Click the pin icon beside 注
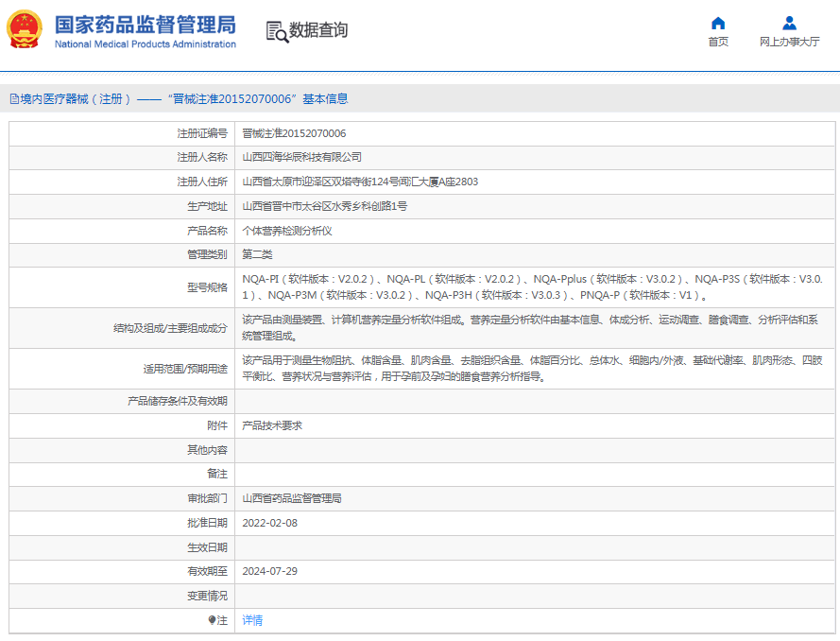 [213, 620]
